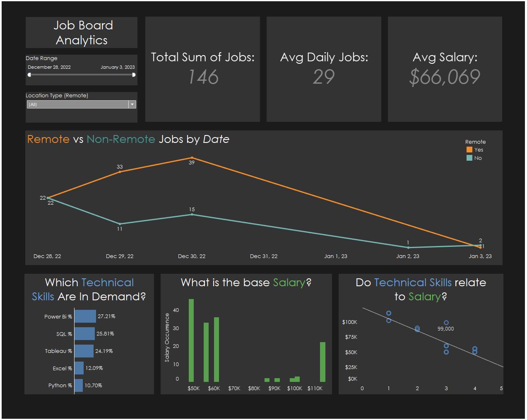The image size is (527, 420).
Task: Click the orange peak point labeled 39
Action: [192, 158]
